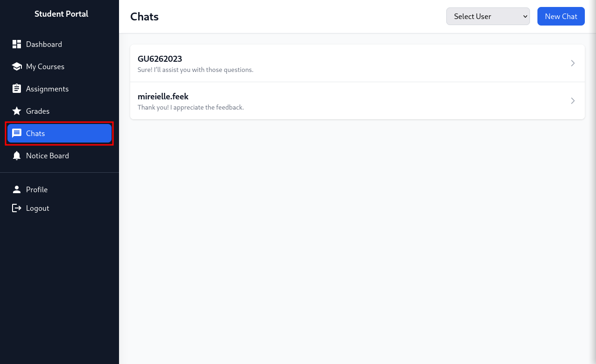Go to My Courses menu item
This screenshot has height=364, width=596.
point(45,66)
